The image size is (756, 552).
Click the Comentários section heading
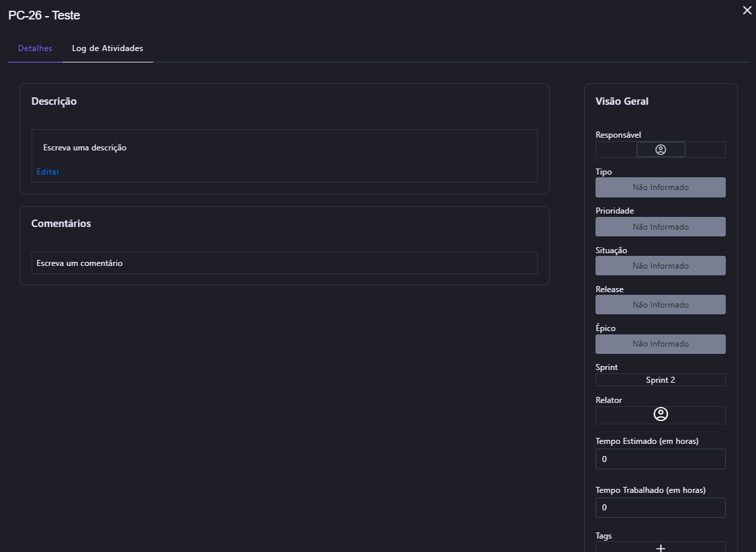61,224
